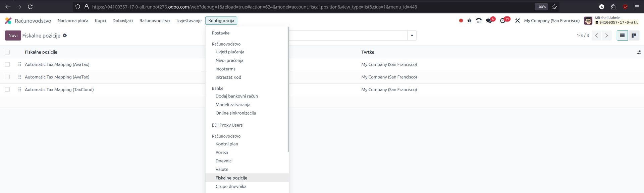The height and width of the screenshot is (193, 644).
Task: Switch to list view
Action: (x=622, y=36)
